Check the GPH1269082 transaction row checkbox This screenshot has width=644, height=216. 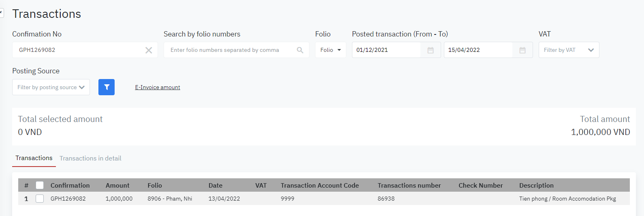pos(40,199)
